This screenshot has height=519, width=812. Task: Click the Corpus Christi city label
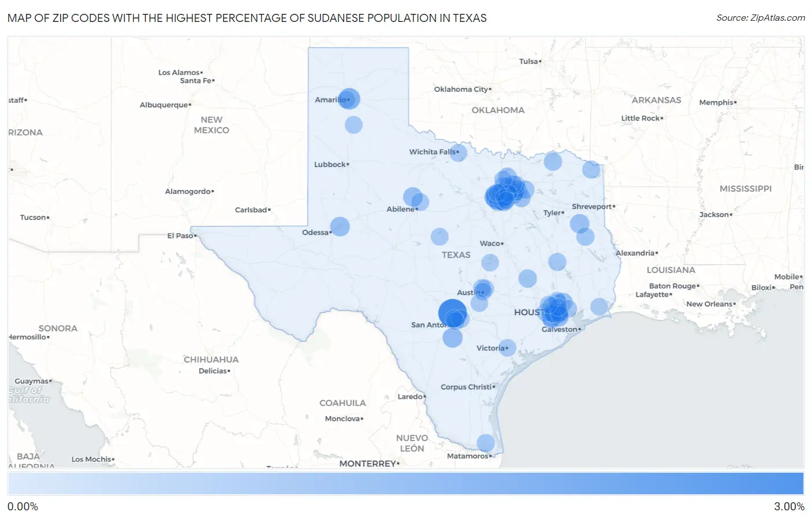pyautogui.click(x=466, y=387)
